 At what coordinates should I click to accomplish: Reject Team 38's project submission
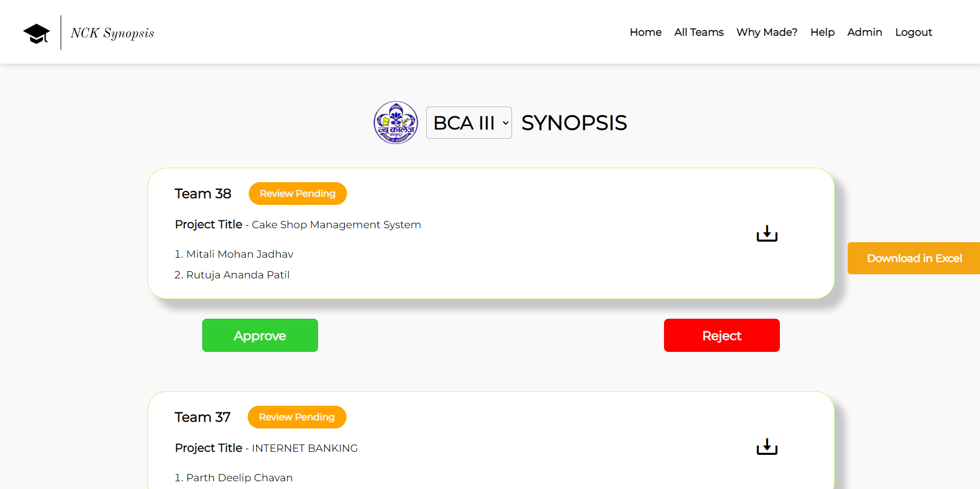point(721,335)
